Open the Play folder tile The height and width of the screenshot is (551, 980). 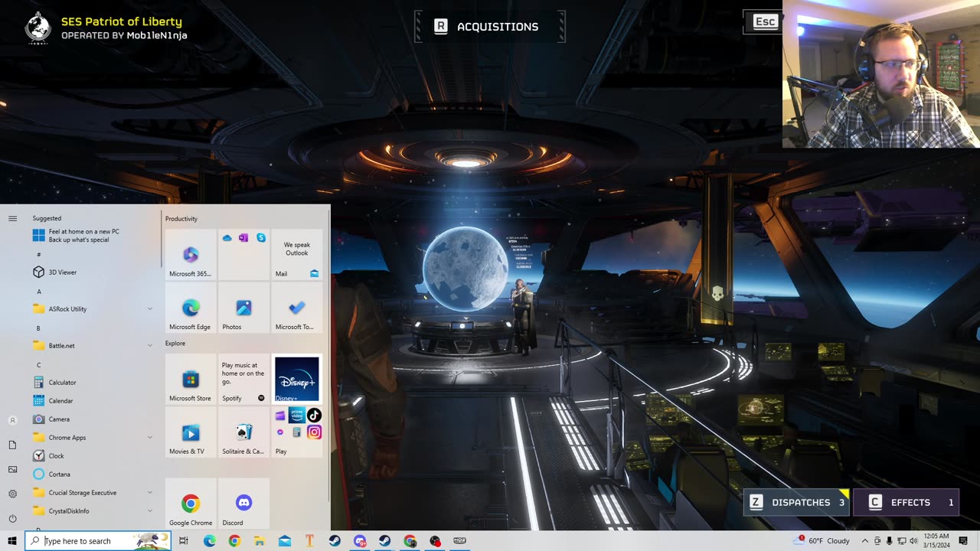pos(296,432)
